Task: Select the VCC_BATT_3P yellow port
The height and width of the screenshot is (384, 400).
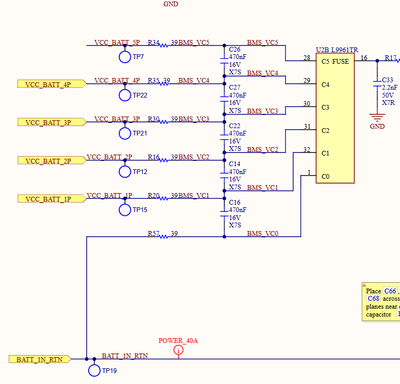Action: point(51,122)
